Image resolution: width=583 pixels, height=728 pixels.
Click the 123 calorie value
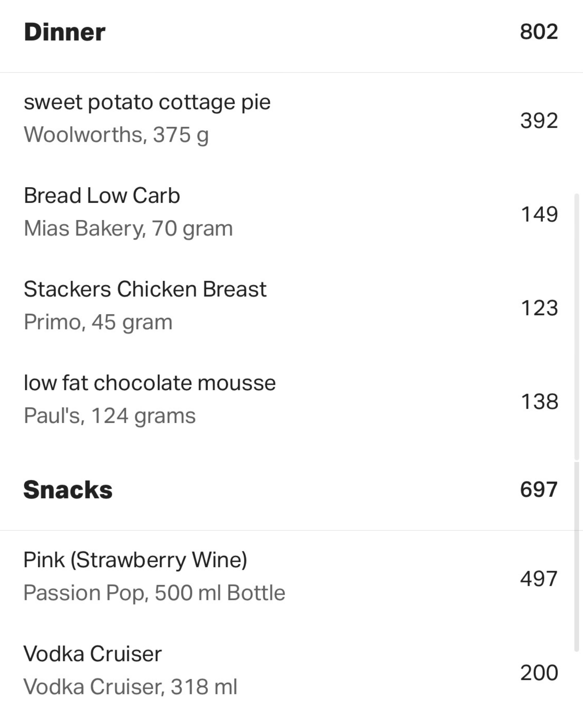point(539,308)
